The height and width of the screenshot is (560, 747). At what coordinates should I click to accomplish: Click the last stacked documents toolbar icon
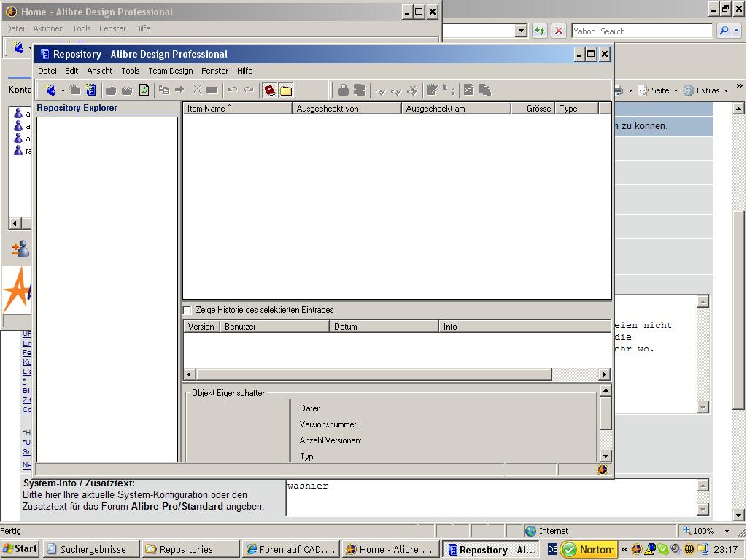485,90
